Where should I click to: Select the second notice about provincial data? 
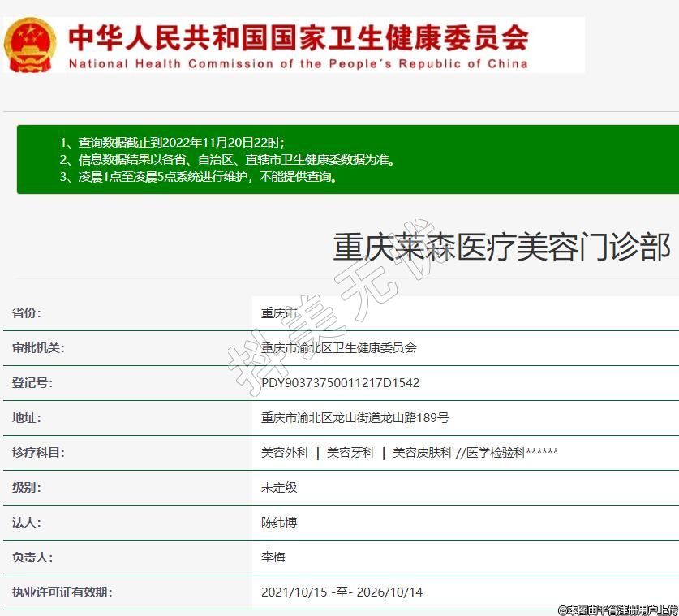[227, 160]
